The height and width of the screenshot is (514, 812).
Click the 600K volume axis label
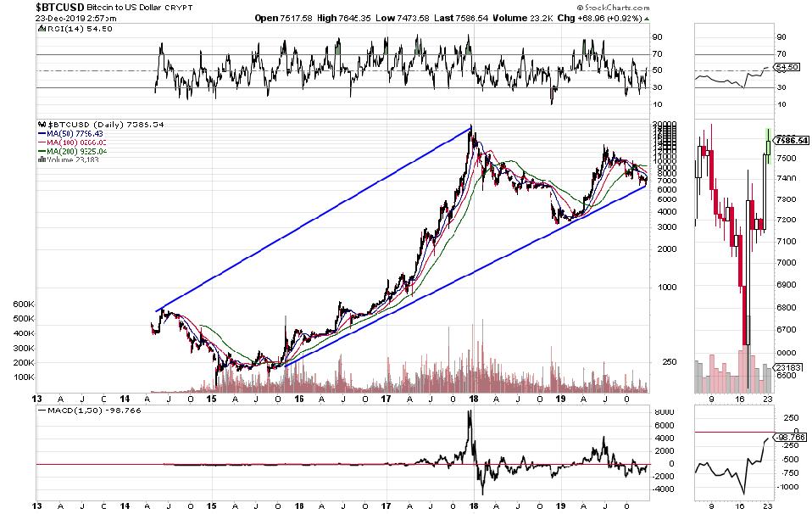click(20, 304)
